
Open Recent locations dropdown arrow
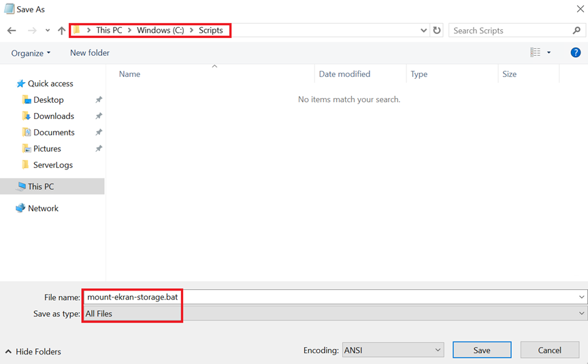[x=47, y=31]
